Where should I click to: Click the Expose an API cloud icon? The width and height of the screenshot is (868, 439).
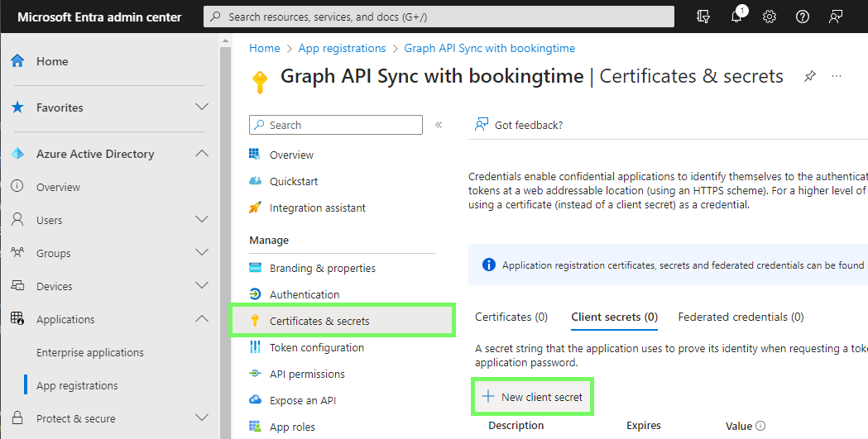[255, 400]
